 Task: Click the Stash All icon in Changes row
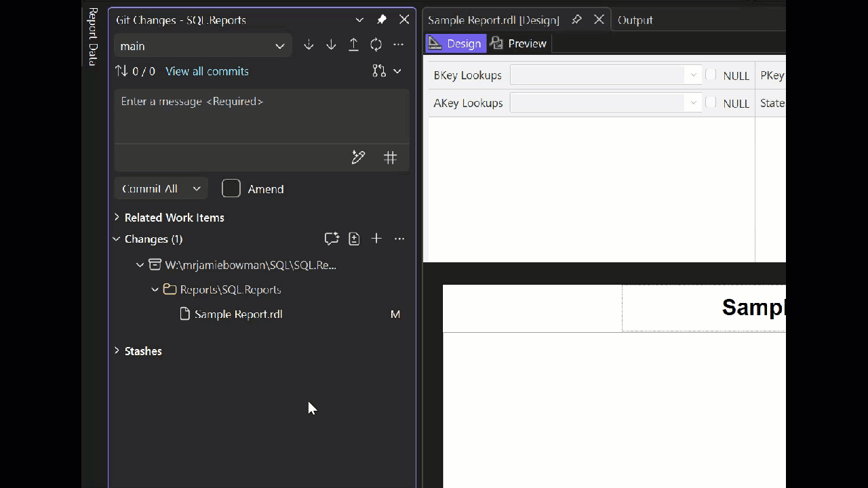tap(354, 239)
